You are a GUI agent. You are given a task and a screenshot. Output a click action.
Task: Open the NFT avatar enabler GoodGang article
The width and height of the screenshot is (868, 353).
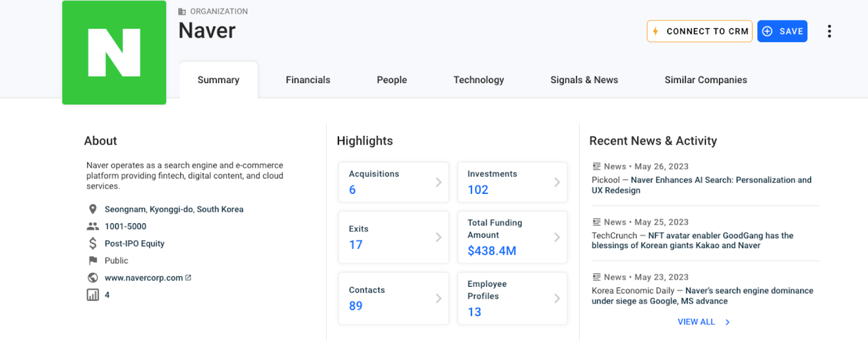tap(693, 241)
